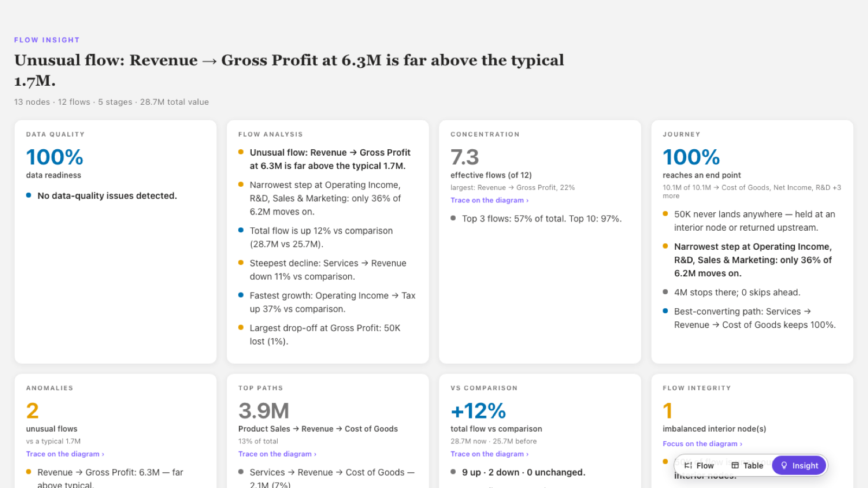Select 'Total flow is up 12% vs comparison' bullet

(x=321, y=237)
